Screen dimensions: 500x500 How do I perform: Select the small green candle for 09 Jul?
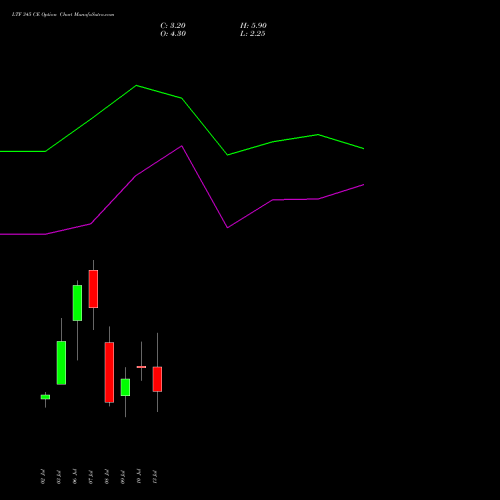pos(125,387)
